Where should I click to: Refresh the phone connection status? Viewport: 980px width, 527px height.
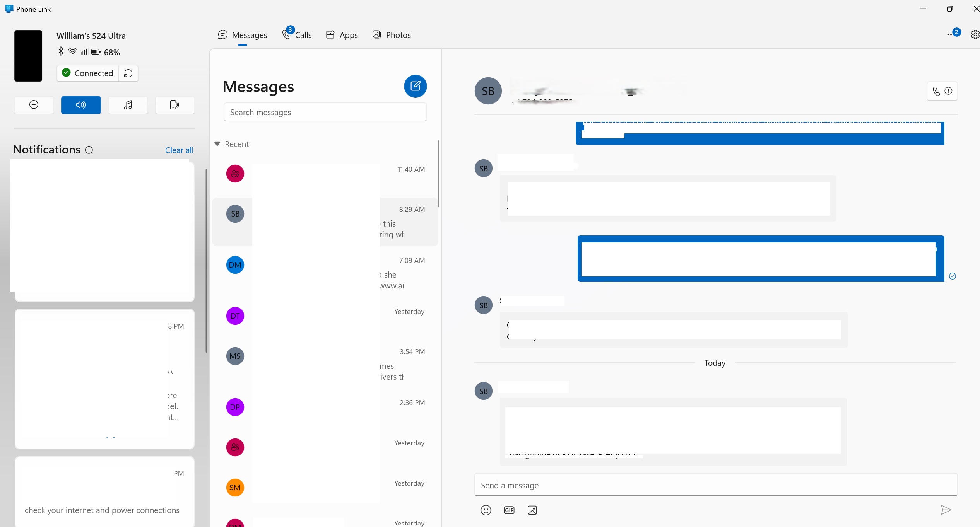[x=128, y=73]
